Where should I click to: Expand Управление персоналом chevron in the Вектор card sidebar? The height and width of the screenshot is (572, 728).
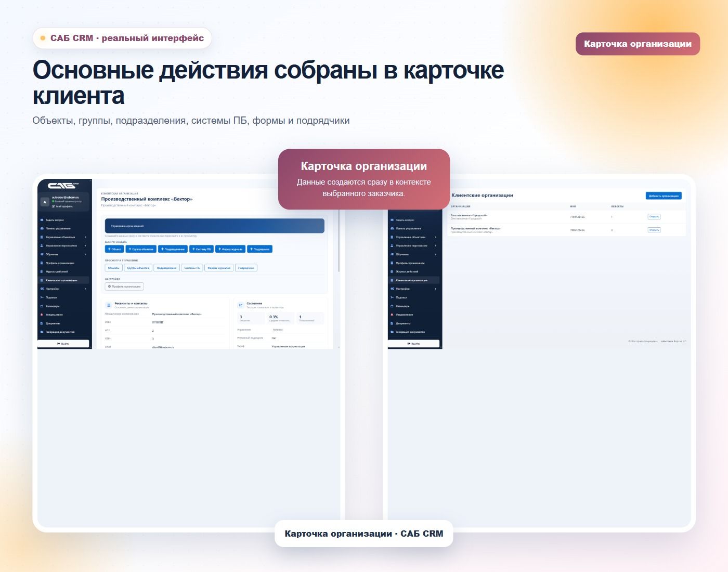coord(85,245)
